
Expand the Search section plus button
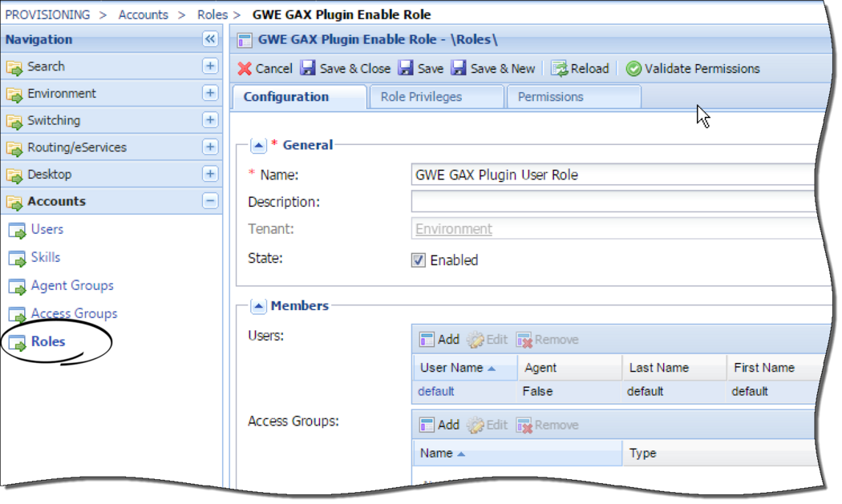click(210, 66)
